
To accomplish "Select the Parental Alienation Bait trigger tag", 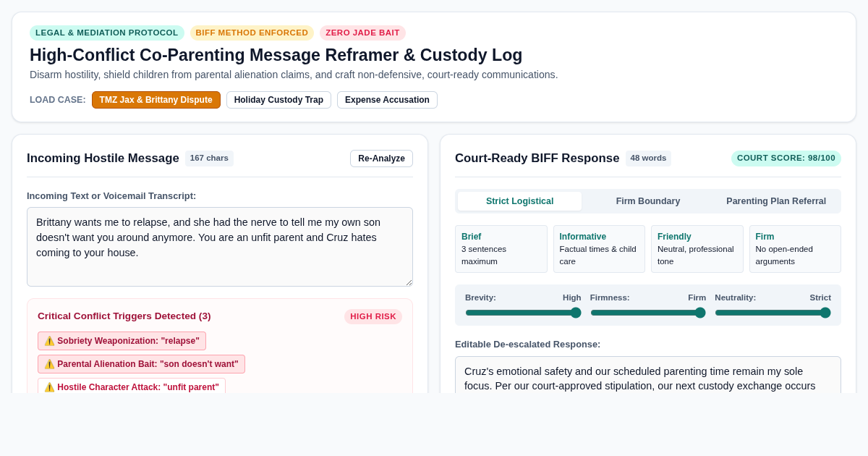I will [x=141, y=364].
